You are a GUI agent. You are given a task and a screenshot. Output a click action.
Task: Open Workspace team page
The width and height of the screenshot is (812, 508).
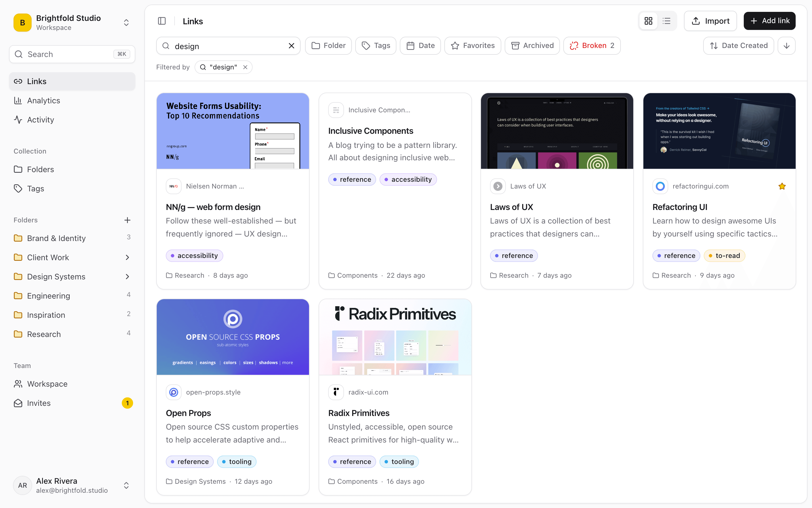coord(72,384)
